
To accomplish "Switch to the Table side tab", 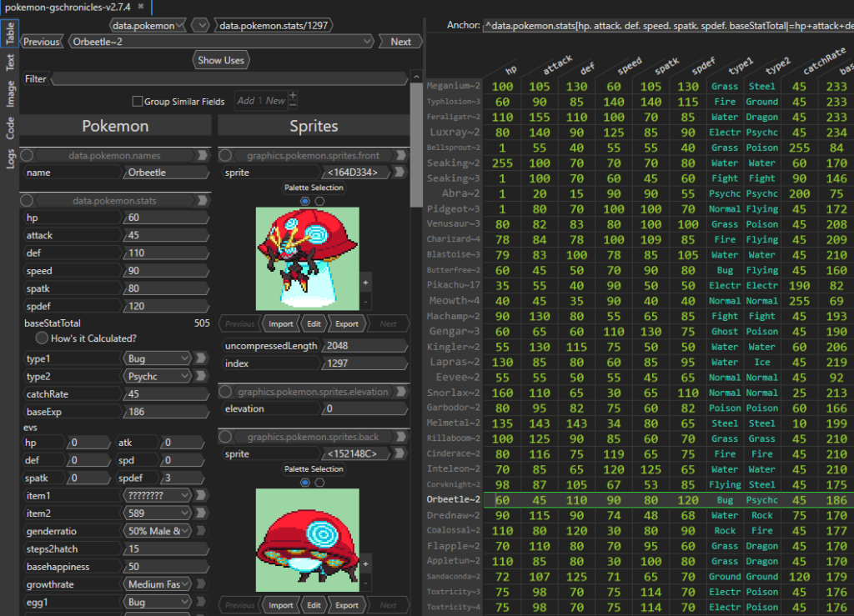I will [10, 33].
